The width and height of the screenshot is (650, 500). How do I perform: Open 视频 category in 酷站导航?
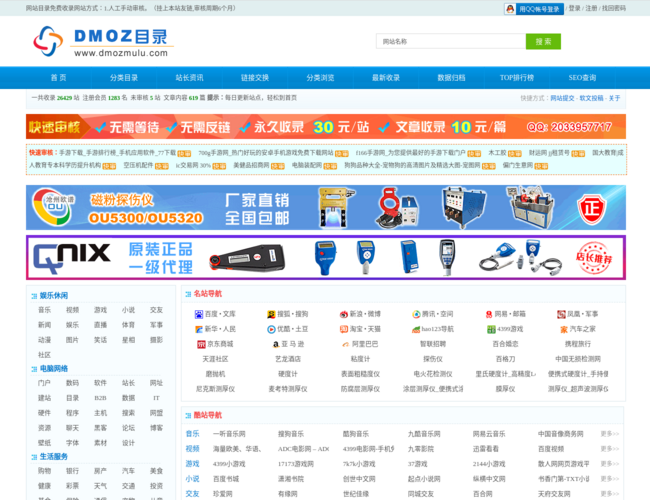[192, 449]
